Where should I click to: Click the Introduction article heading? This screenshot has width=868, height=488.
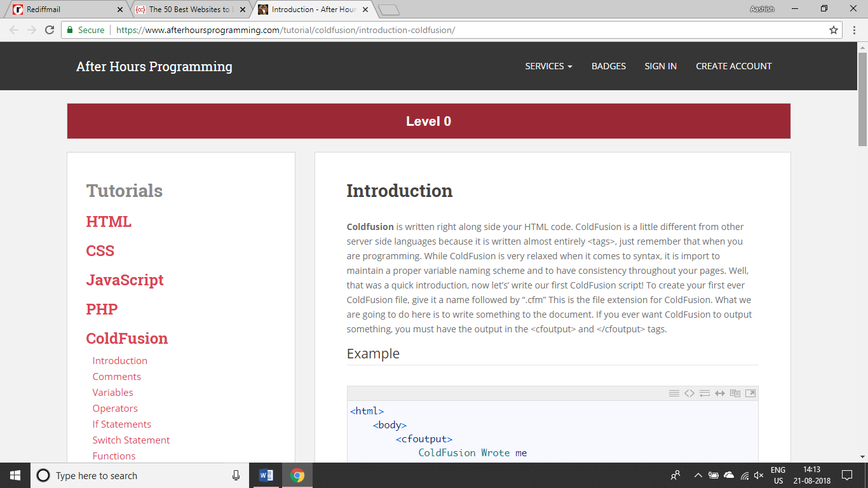pyautogui.click(x=400, y=191)
